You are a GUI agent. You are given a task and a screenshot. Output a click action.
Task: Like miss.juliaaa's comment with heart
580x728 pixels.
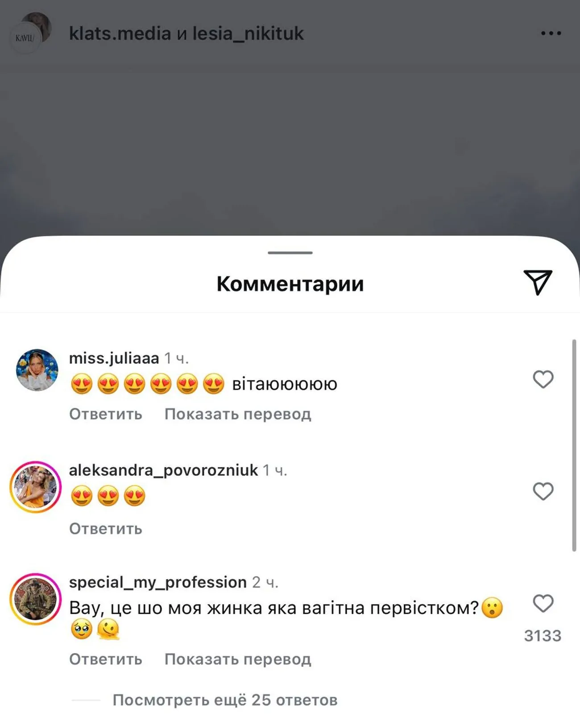click(x=543, y=379)
